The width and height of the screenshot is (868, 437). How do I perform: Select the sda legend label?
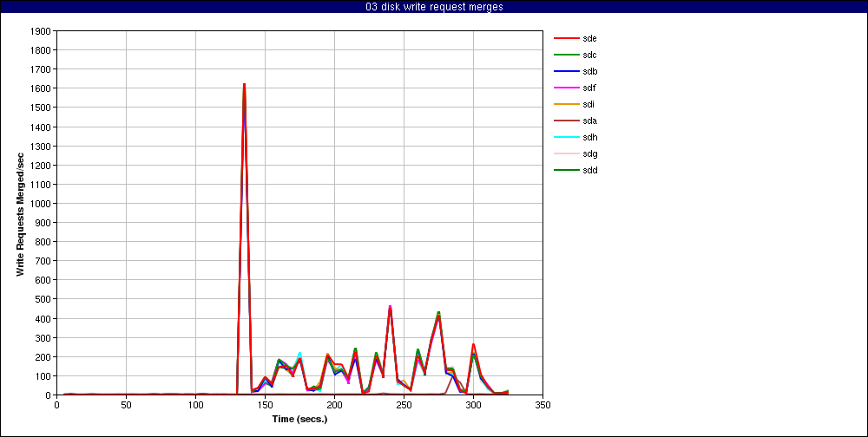[589, 121]
